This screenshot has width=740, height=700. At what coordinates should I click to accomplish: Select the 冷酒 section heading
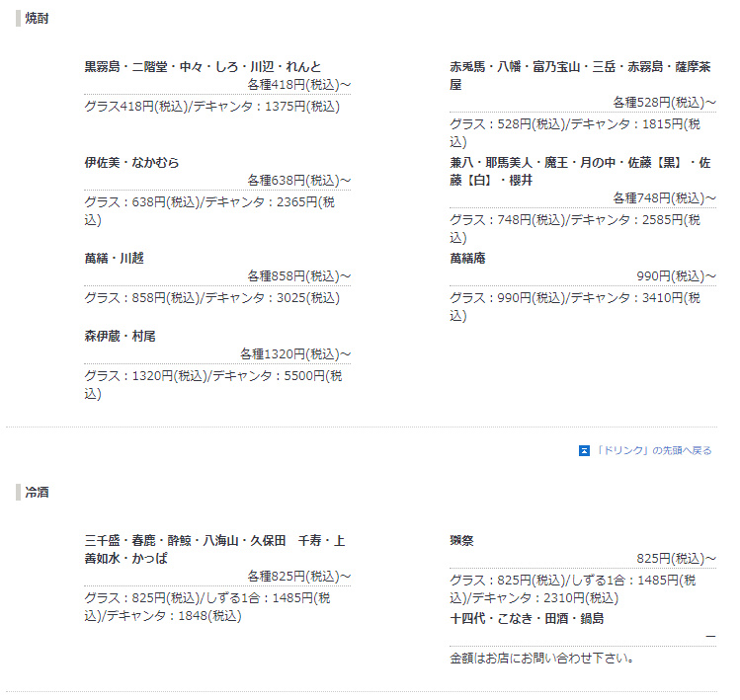tap(39, 492)
